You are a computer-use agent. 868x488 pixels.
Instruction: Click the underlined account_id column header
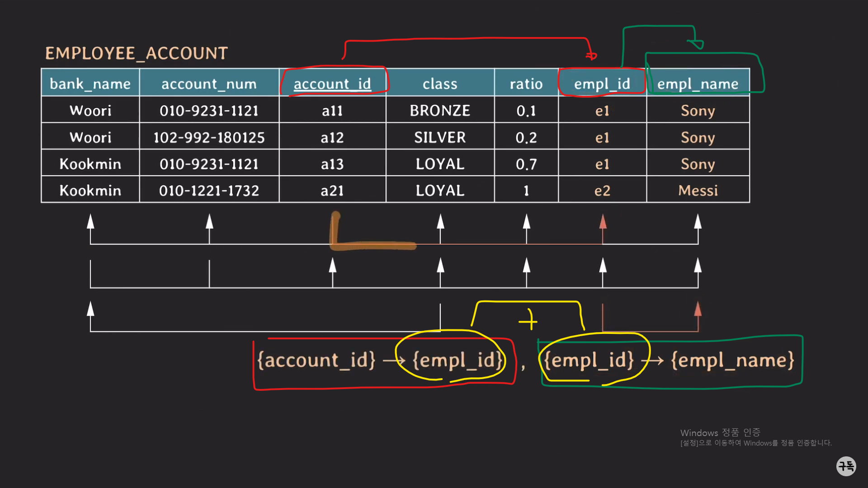(x=332, y=84)
